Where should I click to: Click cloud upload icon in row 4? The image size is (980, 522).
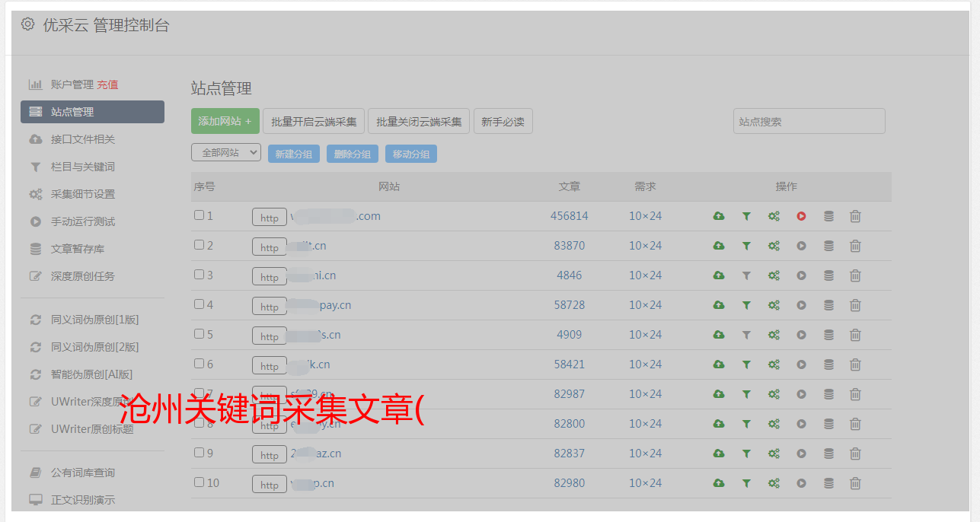[719, 305]
